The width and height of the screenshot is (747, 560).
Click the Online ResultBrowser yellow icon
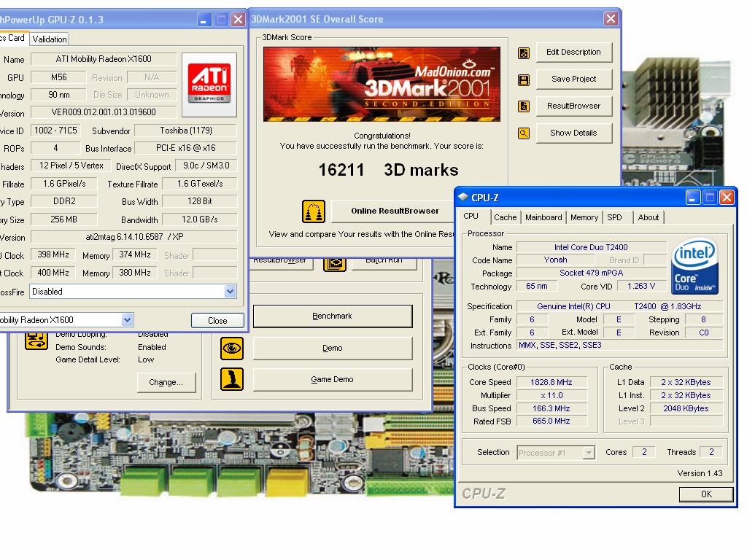(x=314, y=211)
